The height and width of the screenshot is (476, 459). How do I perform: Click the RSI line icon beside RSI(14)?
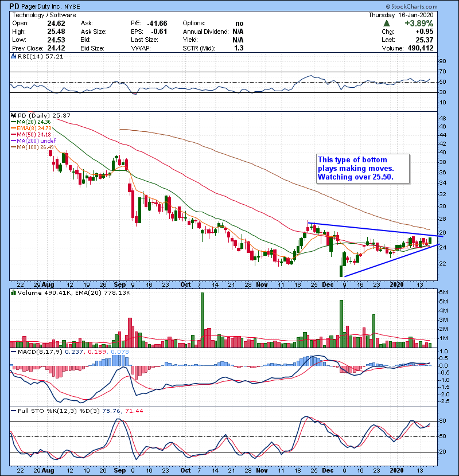pos(14,56)
